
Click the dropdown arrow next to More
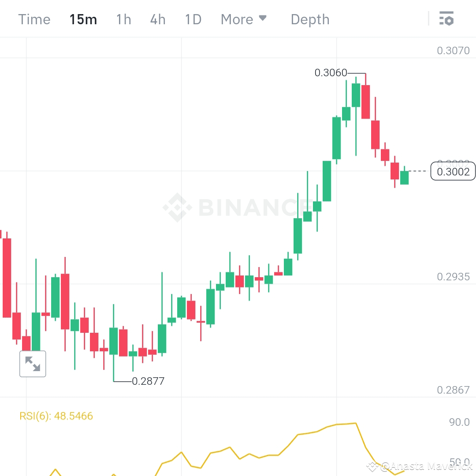click(x=263, y=18)
